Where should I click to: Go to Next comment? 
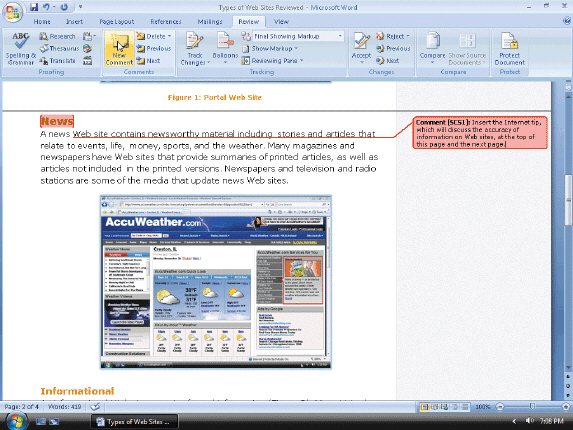[x=148, y=61]
